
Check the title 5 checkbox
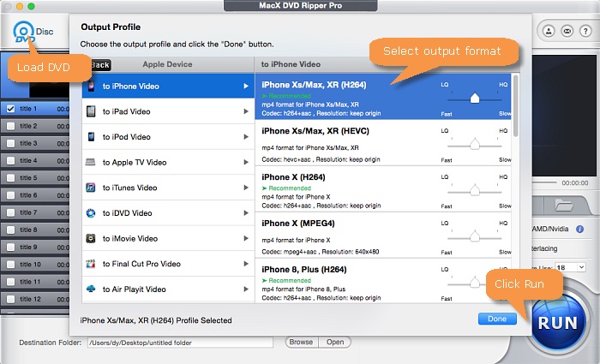10,178
